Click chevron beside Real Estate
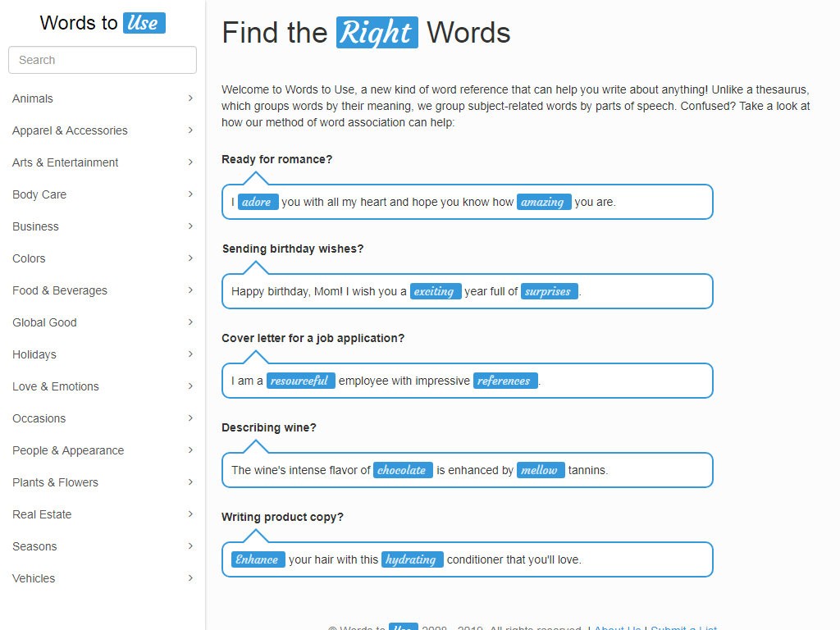The image size is (840, 630). 190,514
